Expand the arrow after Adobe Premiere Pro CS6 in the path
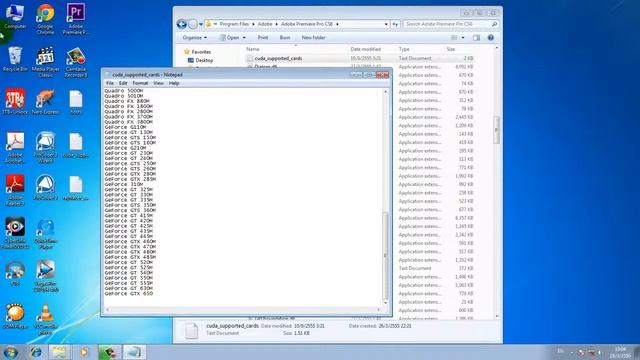Viewport: 640px width, 360px height. [x=337, y=24]
